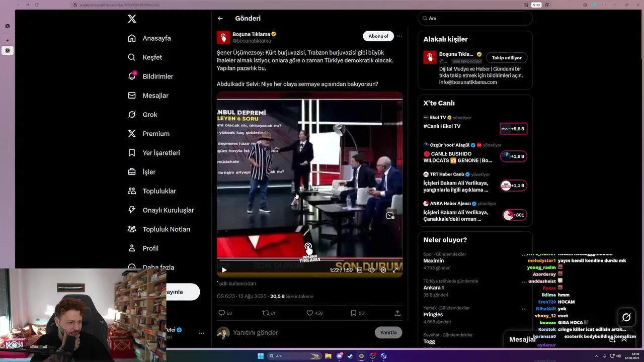This screenshot has height=362, width=644.
Task: Click the +1,9 B viewers badge
Action: coord(513,156)
